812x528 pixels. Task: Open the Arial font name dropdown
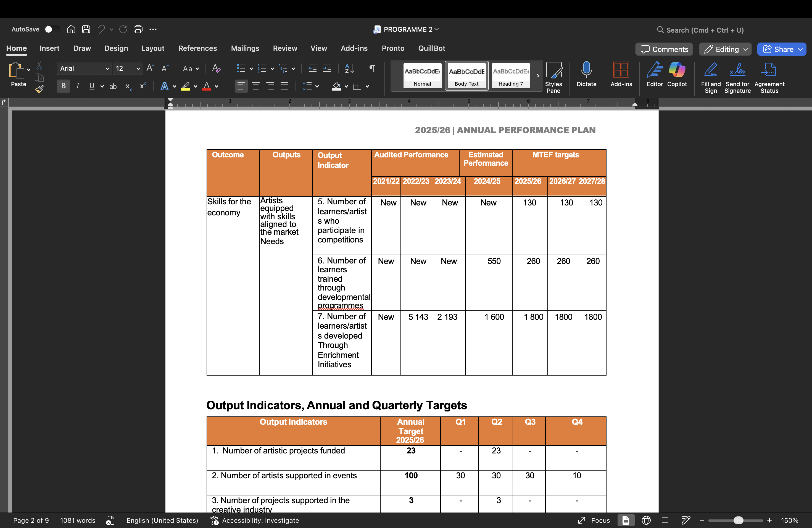[107, 68]
